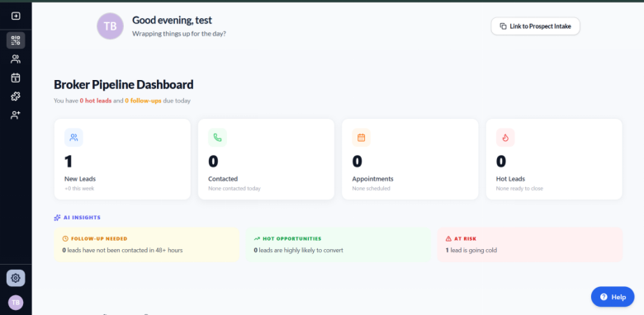
Task: Click the add user icon in sidebar
Action: pyautogui.click(x=16, y=115)
